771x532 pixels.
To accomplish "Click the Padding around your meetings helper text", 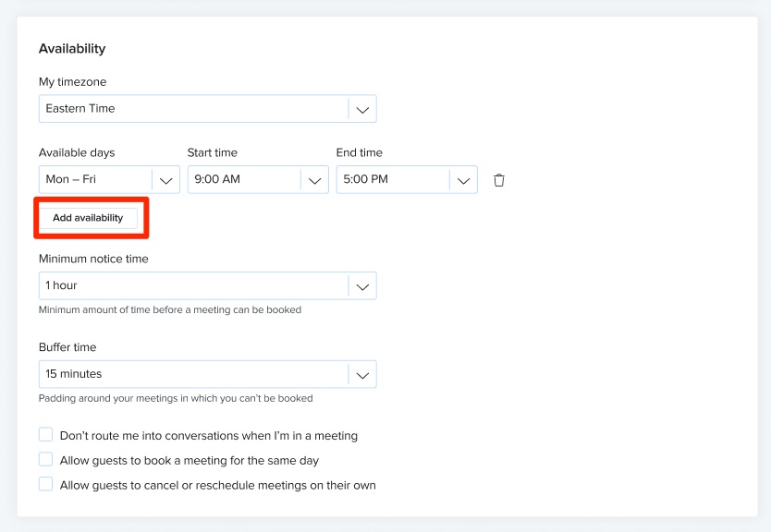I will pos(176,398).
